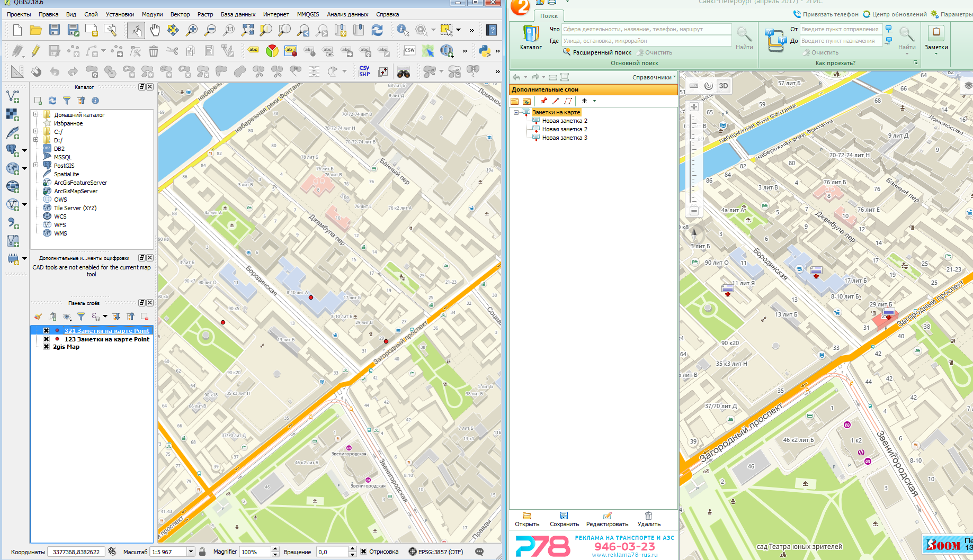The height and width of the screenshot is (560, 973).
Task: Click the red pushpin note tool
Action: point(543,101)
